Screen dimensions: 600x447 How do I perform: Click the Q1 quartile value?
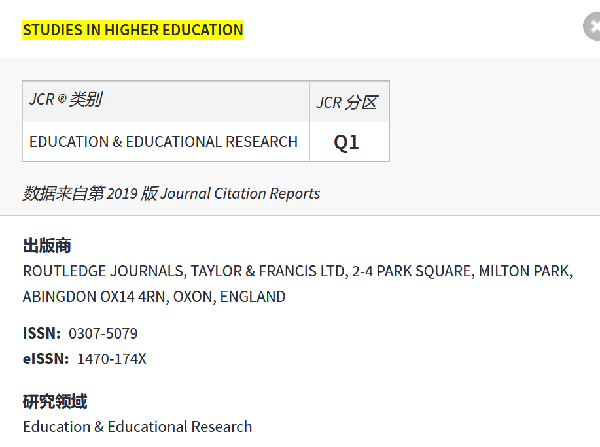click(x=346, y=142)
